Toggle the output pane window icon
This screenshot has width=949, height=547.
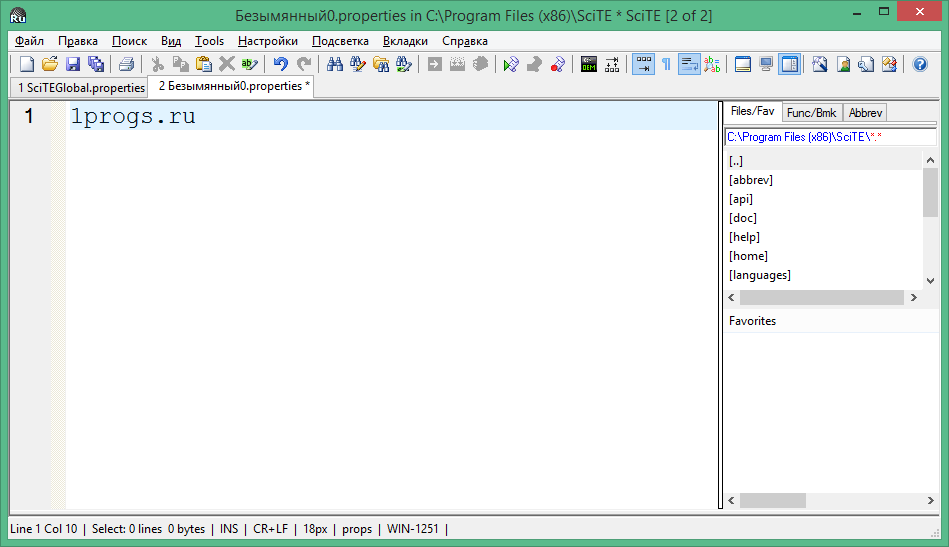tap(743, 64)
